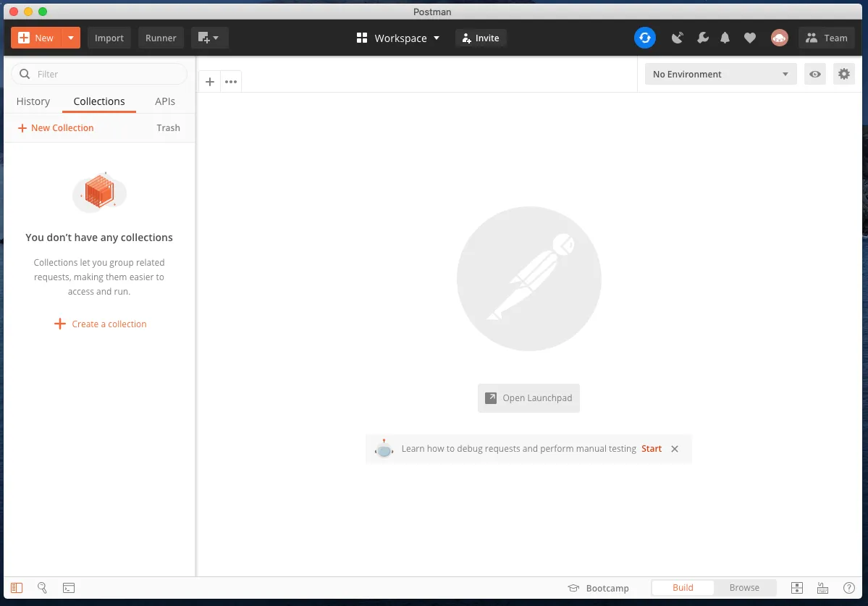
Task: Click the blue sync status icon
Action: point(645,38)
